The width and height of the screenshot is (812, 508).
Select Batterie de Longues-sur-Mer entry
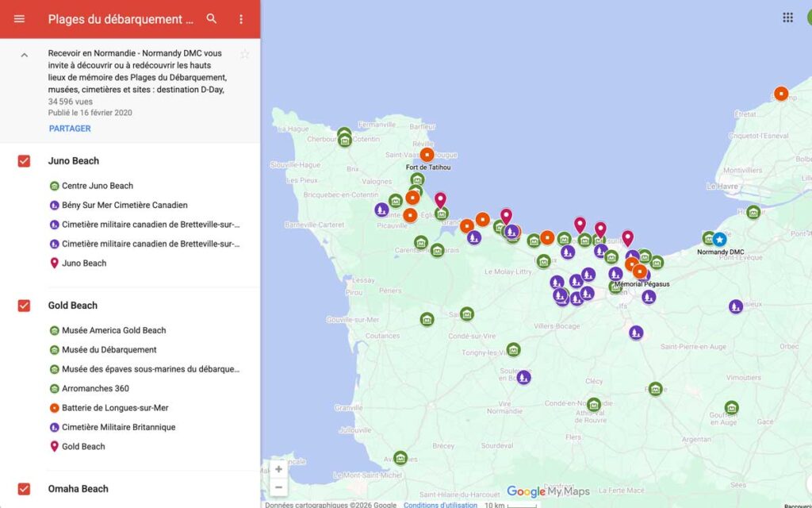(115, 407)
